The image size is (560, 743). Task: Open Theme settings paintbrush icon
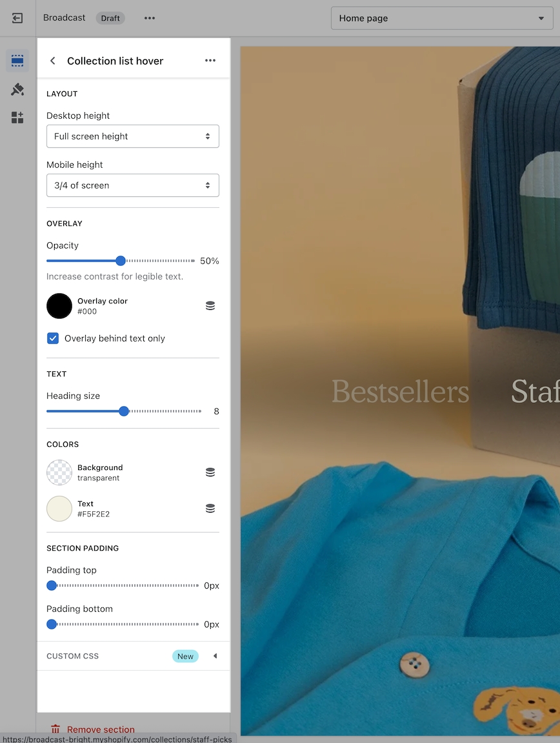point(17,89)
